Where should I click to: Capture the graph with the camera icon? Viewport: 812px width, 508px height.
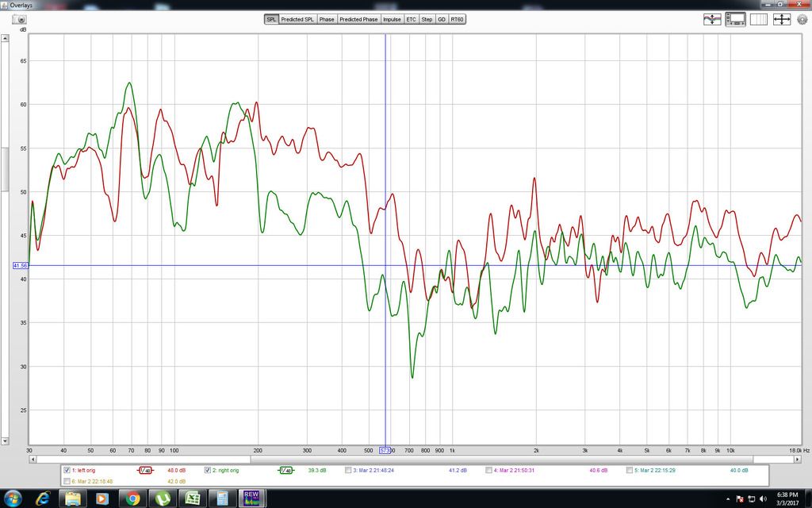(19, 19)
